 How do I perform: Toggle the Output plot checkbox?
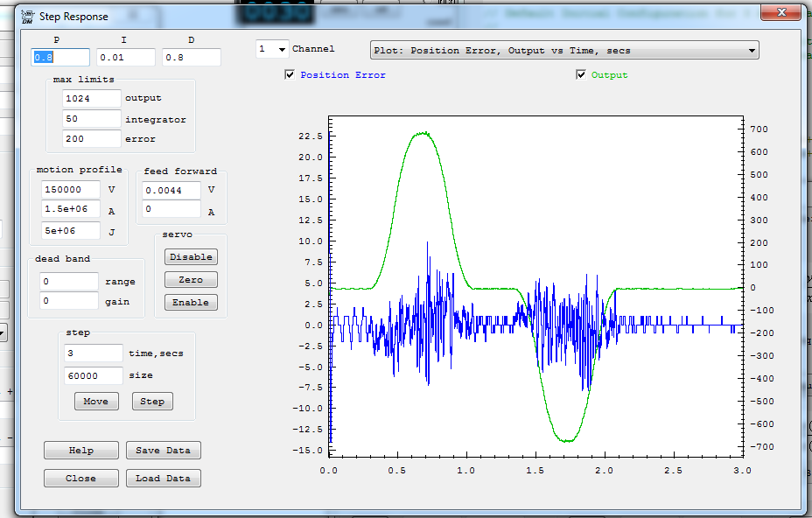[x=580, y=74]
